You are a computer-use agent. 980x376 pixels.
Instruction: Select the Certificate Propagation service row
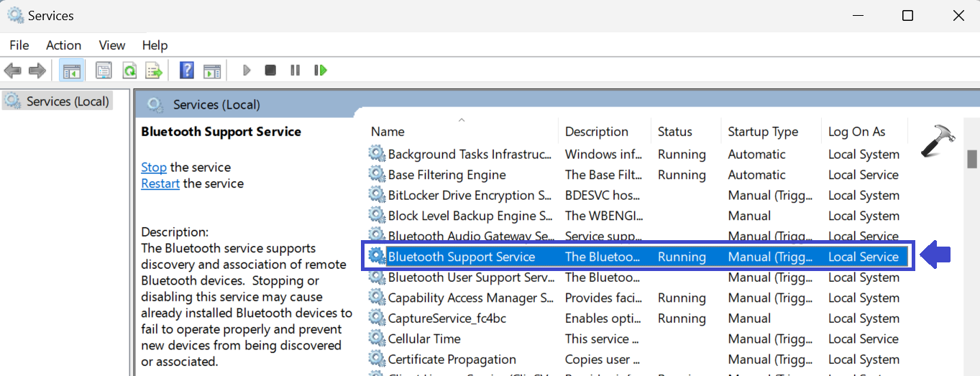pos(452,359)
